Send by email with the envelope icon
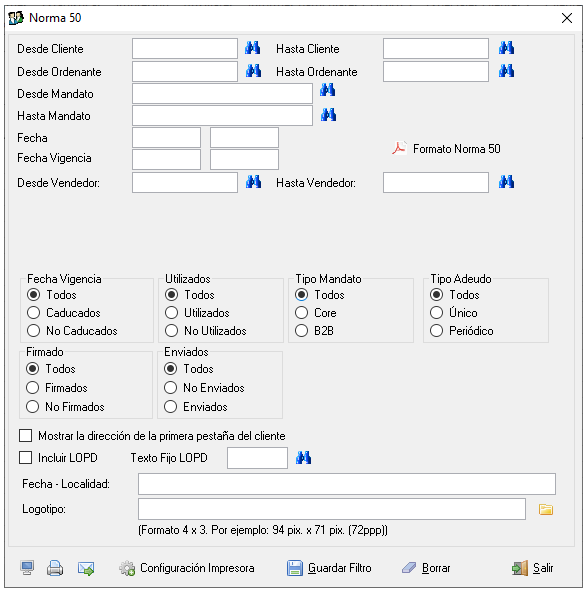Image resolution: width=588 pixels, height=592 pixels. pyautogui.click(x=86, y=568)
